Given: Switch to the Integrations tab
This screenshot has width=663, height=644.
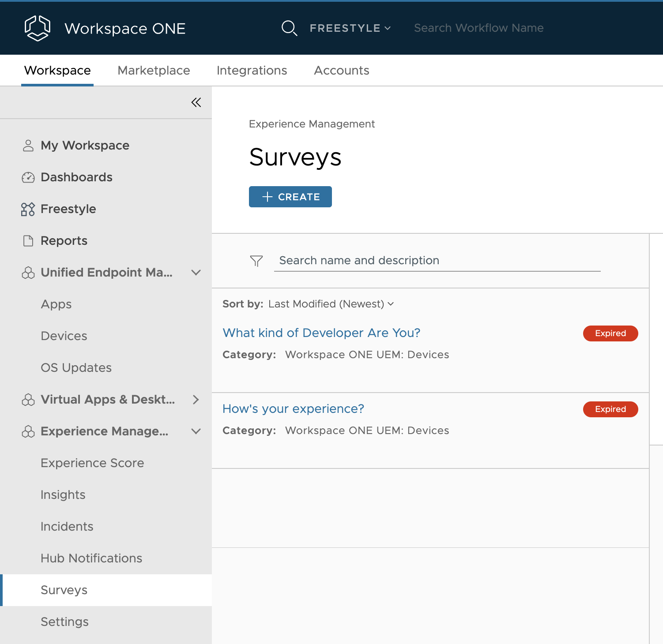Looking at the screenshot, I should (252, 71).
